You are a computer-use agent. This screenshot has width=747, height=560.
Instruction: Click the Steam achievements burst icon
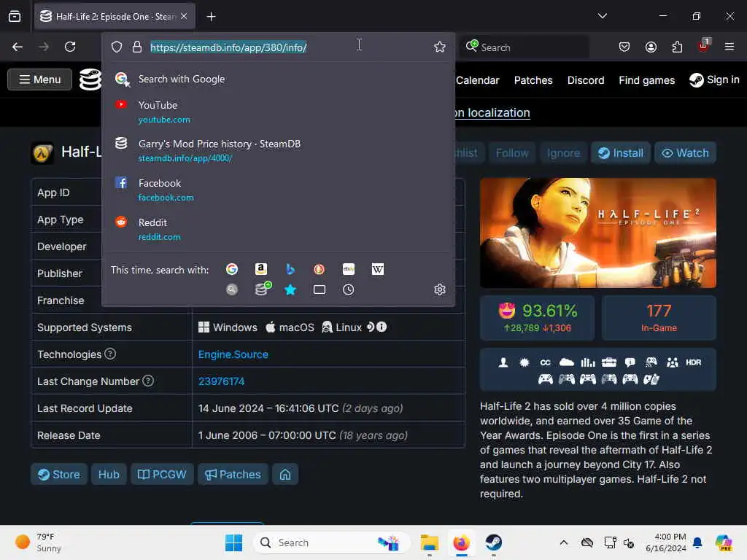524,362
